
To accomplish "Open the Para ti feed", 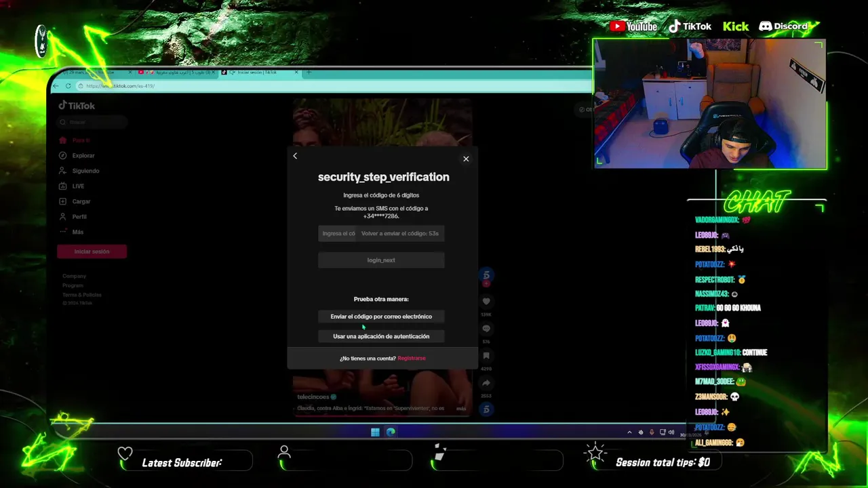I will click(x=75, y=140).
